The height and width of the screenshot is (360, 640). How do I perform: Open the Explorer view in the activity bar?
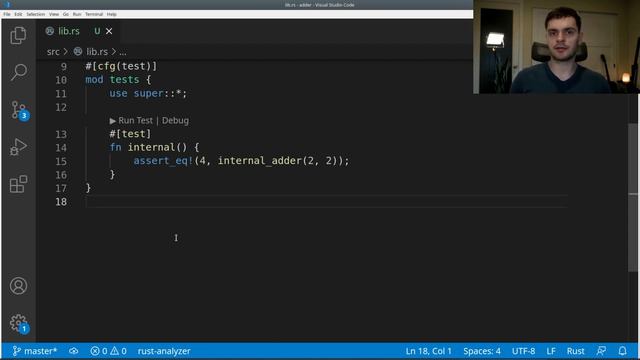tap(18, 35)
